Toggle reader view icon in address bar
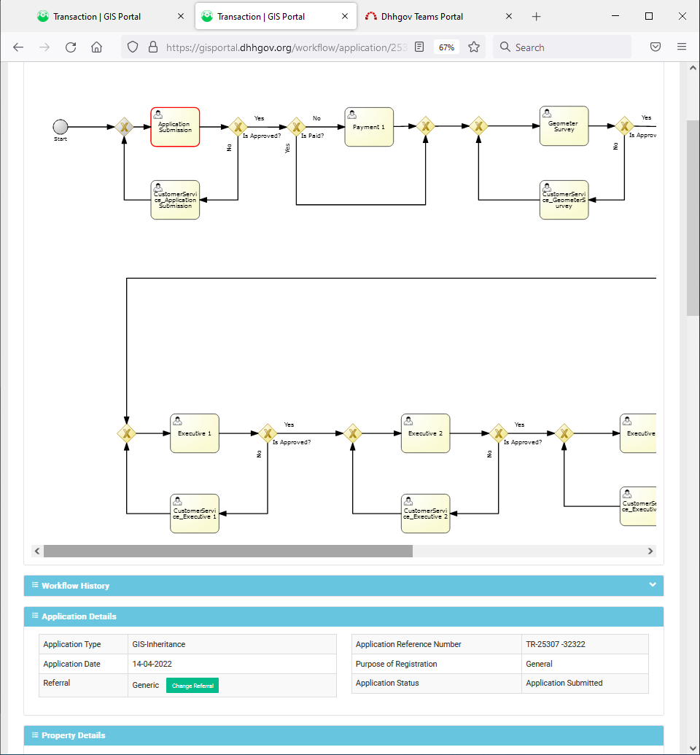Viewport: 700px width, 755px height. click(x=419, y=47)
